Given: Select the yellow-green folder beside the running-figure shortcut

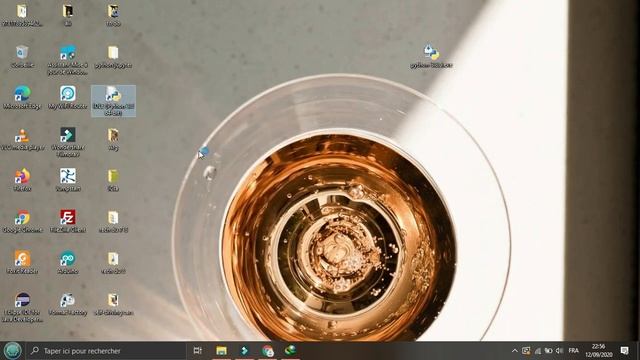Looking at the screenshot, I should click(x=113, y=180).
